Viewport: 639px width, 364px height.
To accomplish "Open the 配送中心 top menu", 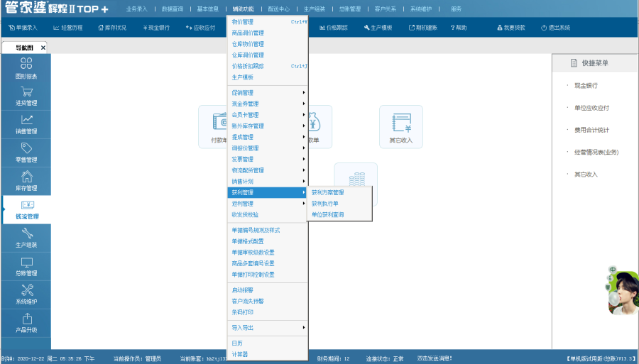I will click(278, 9).
